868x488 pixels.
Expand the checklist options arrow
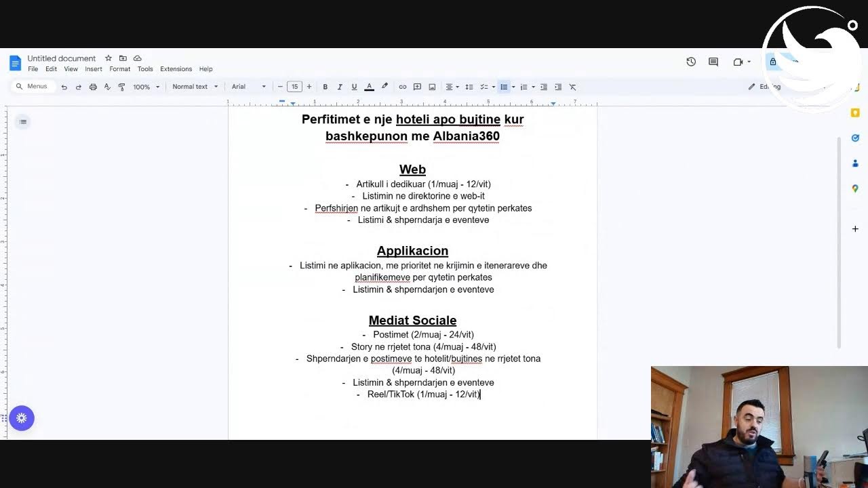[494, 87]
